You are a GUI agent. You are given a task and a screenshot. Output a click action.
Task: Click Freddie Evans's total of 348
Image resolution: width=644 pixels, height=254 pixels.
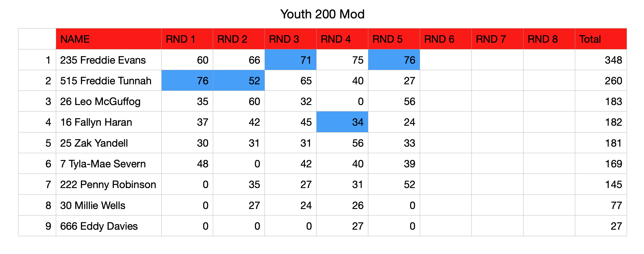click(601, 60)
